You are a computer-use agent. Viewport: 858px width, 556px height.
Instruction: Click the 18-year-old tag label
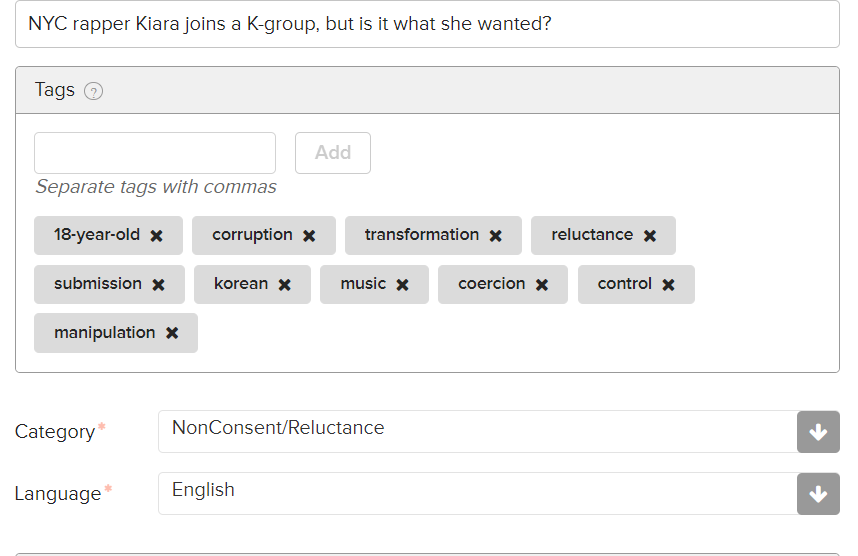pos(97,235)
